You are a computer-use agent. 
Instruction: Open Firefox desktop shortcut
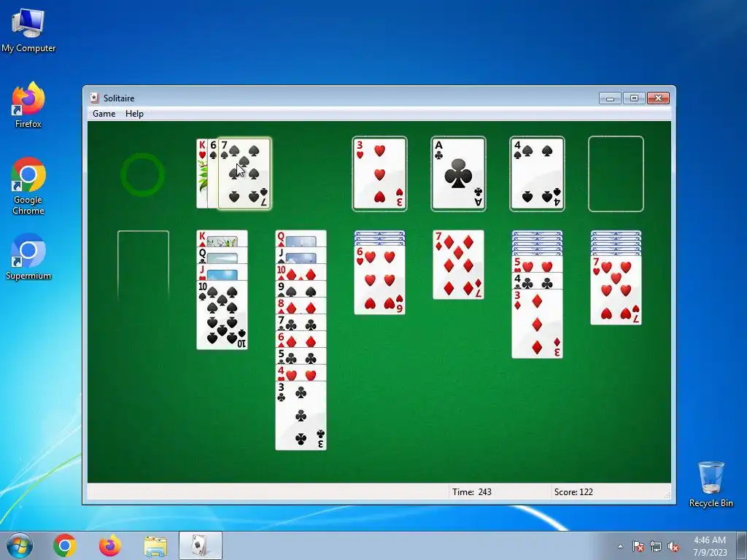(28, 105)
